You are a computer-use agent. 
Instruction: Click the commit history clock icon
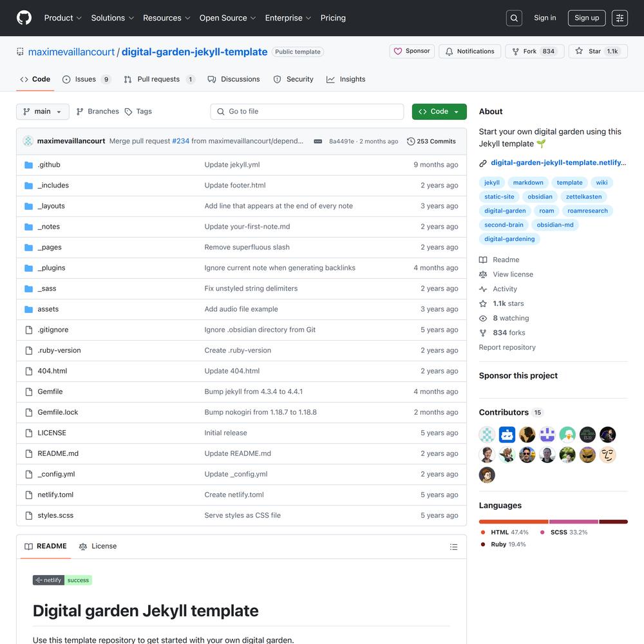pyautogui.click(x=411, y=141)
